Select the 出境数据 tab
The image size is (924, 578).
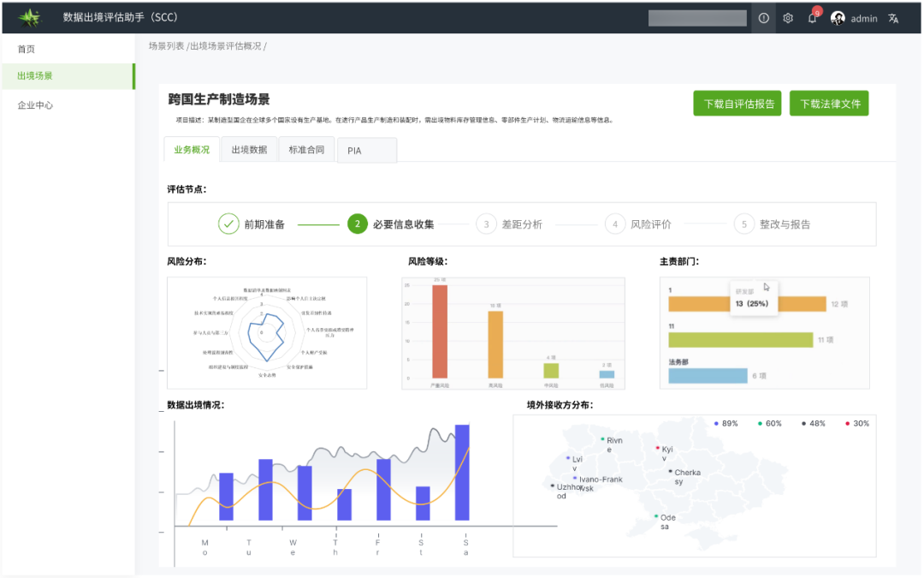(x=248, y=149)
